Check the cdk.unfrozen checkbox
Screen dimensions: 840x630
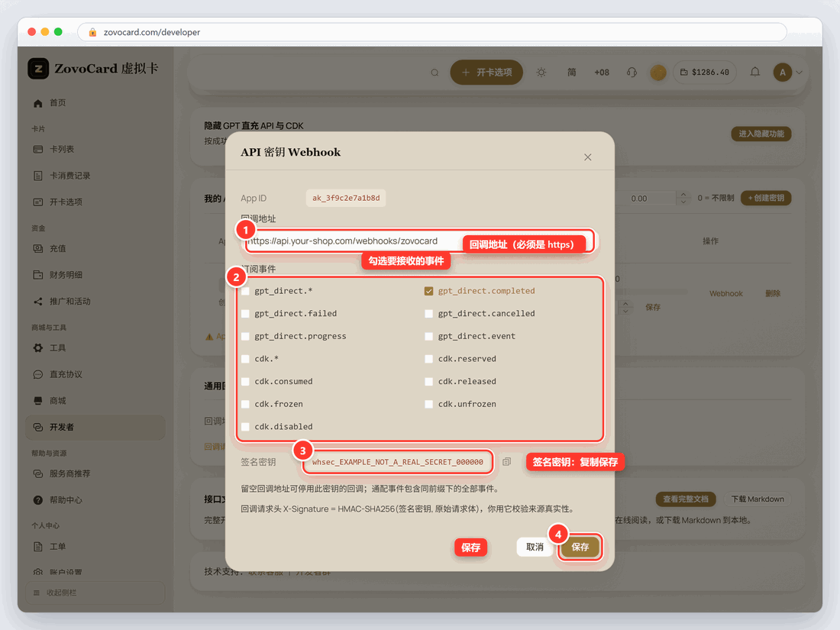point(428,404)
